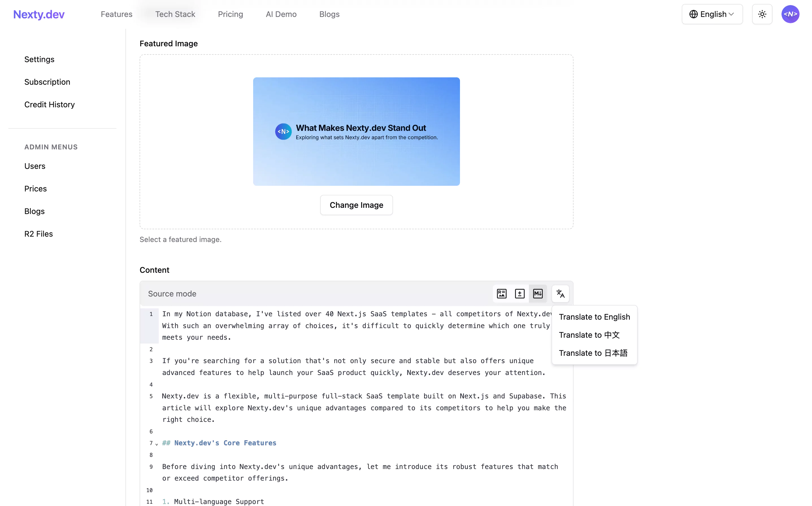Image resolution: width=812 pixels, height=506 pixels.
Task: Open Subscription in the sidebar
Action: 47,82
